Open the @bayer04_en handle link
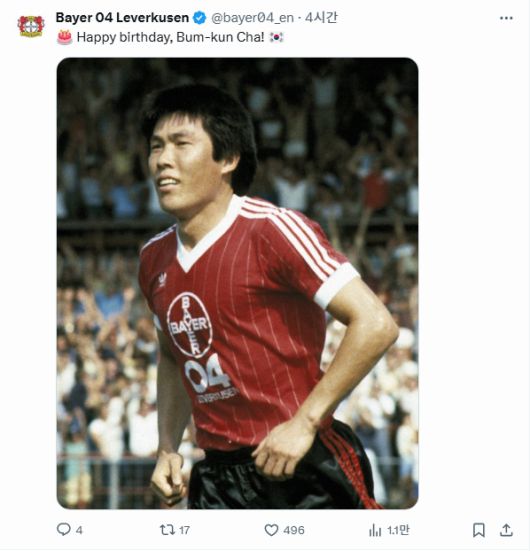Image resolution: width=530 pixels, height=551 pixels. point(252,18)
